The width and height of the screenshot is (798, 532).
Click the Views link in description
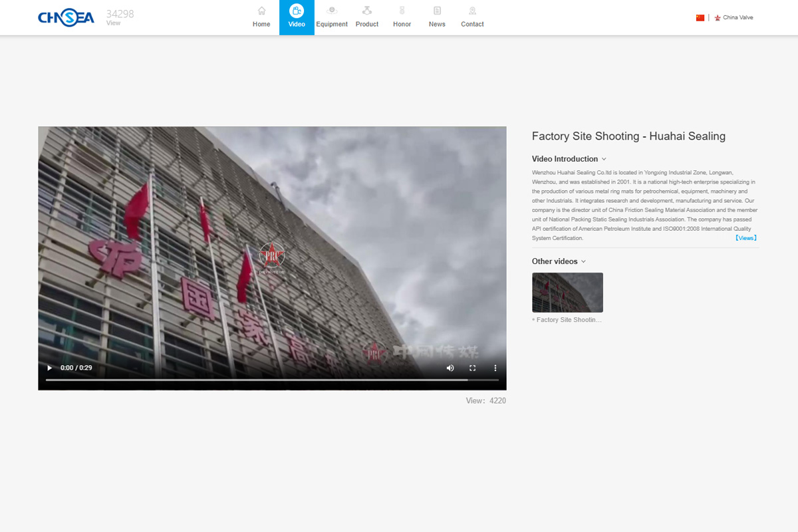[x=745, y=238]
